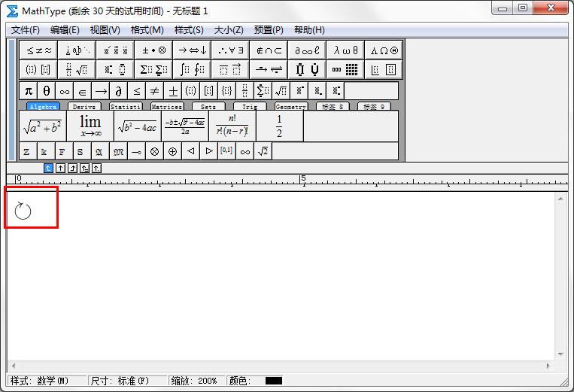Click the scroll down arrow of vertical scrollbar
Image resolution: width=574 pixels, height=392 pixels.
(560, 354)
